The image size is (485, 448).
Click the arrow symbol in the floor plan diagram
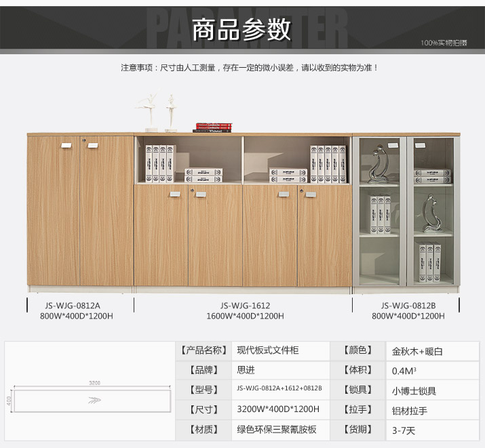tap(94, 401)
